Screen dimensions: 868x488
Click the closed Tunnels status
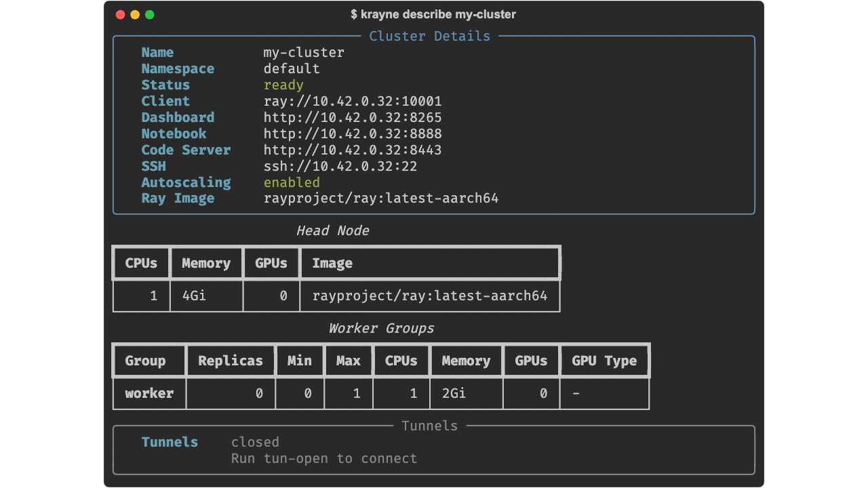[255, 442]
